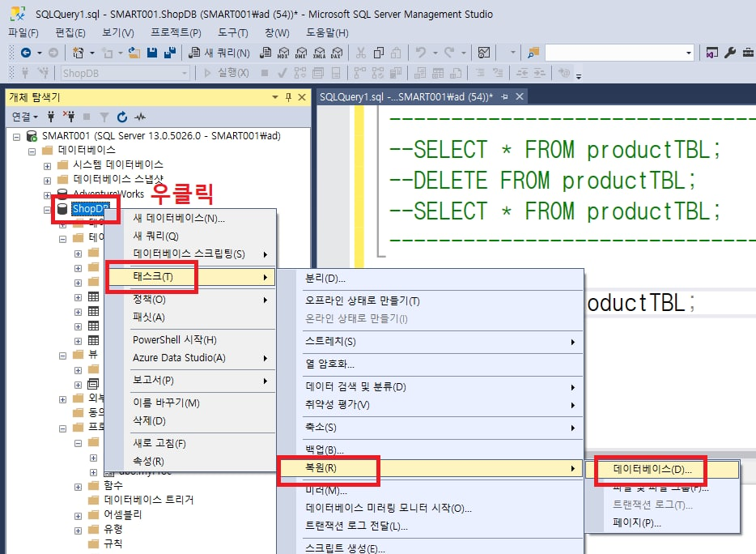Open the 연결 dropdown in Object Explorer
Screen dimensions: 756x554
pyautogui.click(x=24, y=117)
